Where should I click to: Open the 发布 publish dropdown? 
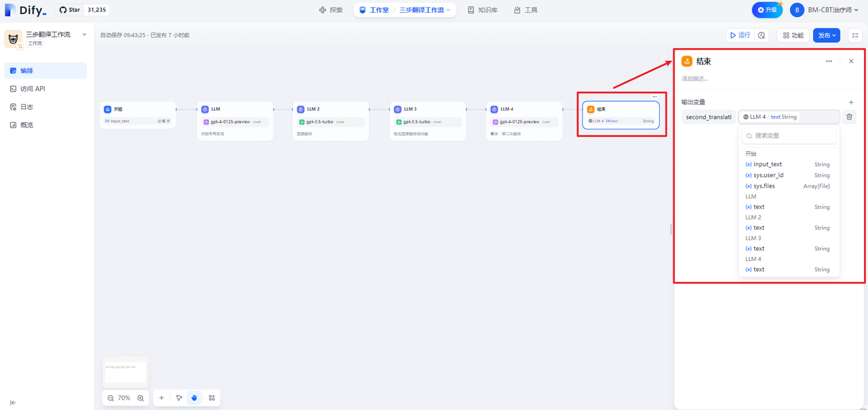(x=827, y=35)
